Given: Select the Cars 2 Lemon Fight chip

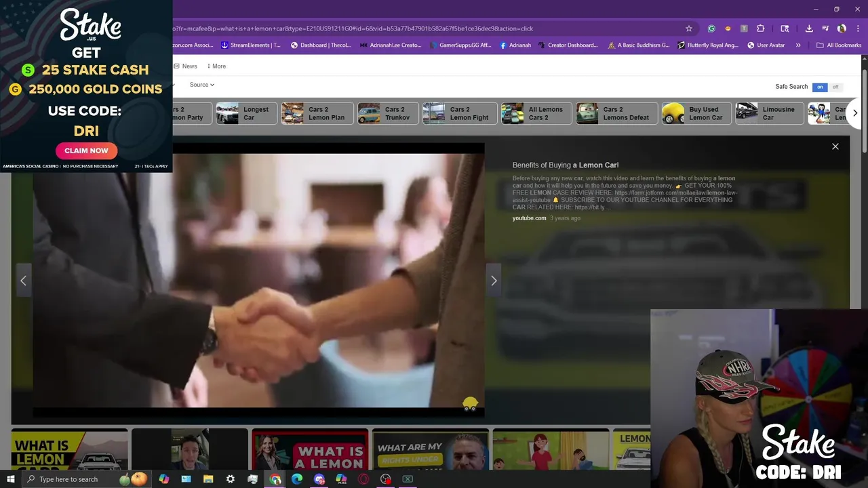Looking at the screenshot, I should point(460,113).
